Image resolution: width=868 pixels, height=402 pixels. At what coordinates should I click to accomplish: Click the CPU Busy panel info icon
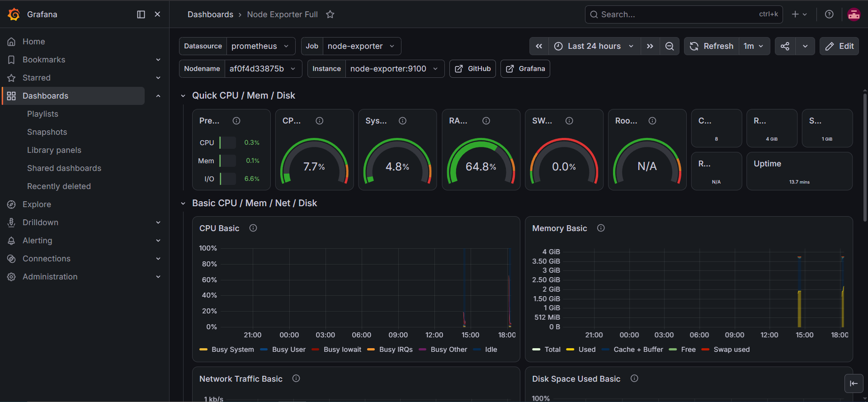320,121
